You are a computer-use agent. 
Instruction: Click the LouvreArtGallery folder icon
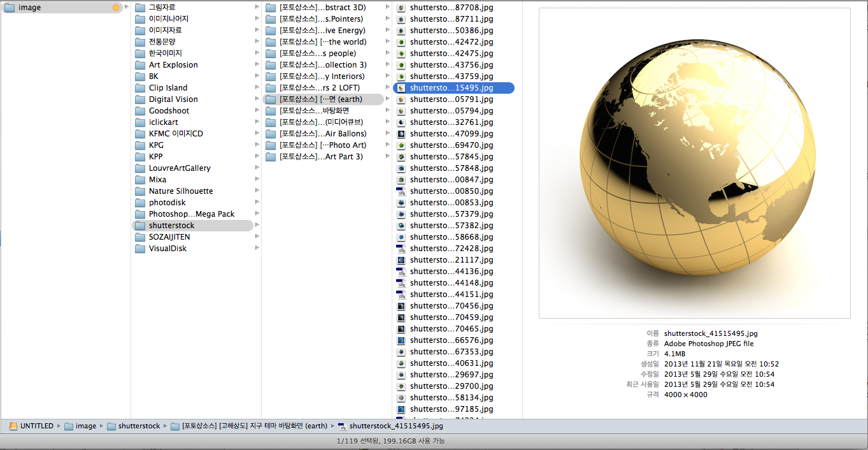coord(140,168)
